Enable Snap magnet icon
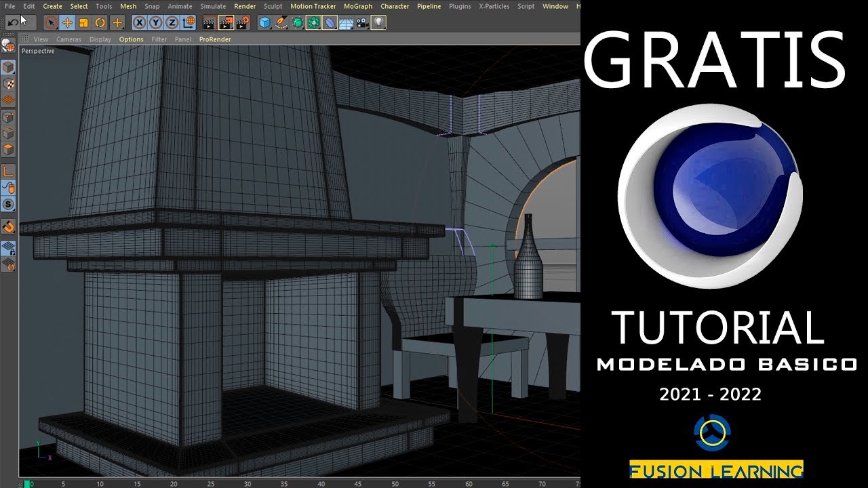Viewport: 868px width, 488px height. click(8, 226)
